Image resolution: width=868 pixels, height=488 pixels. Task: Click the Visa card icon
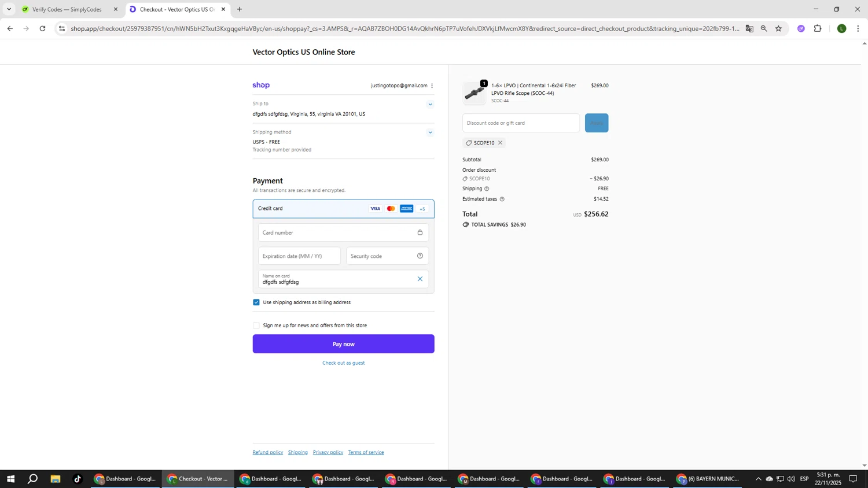376,209
